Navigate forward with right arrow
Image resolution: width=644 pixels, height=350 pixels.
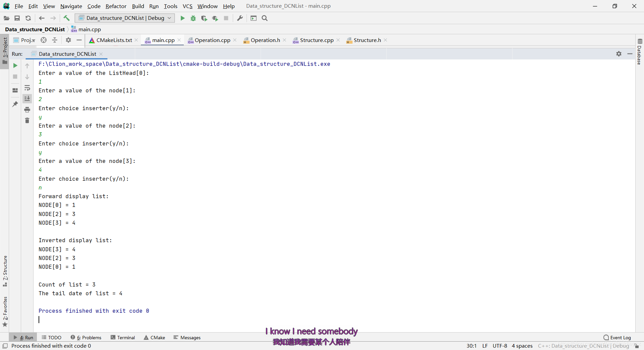(x=53, y=18)
